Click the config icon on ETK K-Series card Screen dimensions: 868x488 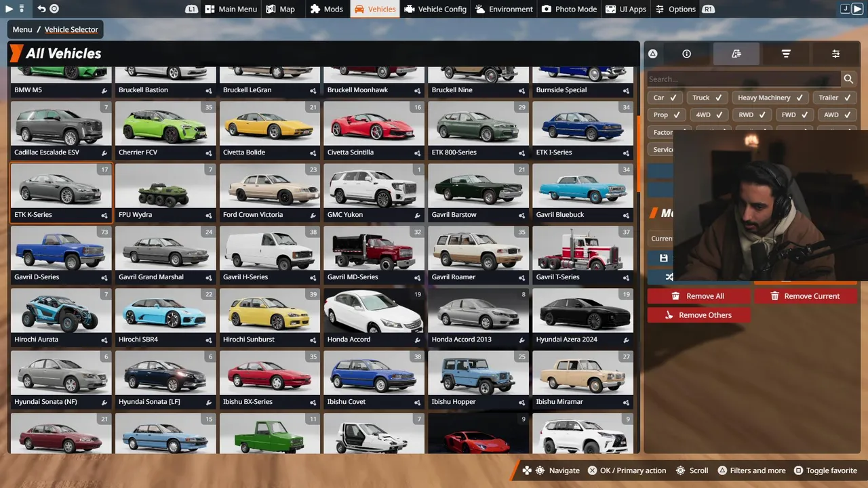(104, 215)
